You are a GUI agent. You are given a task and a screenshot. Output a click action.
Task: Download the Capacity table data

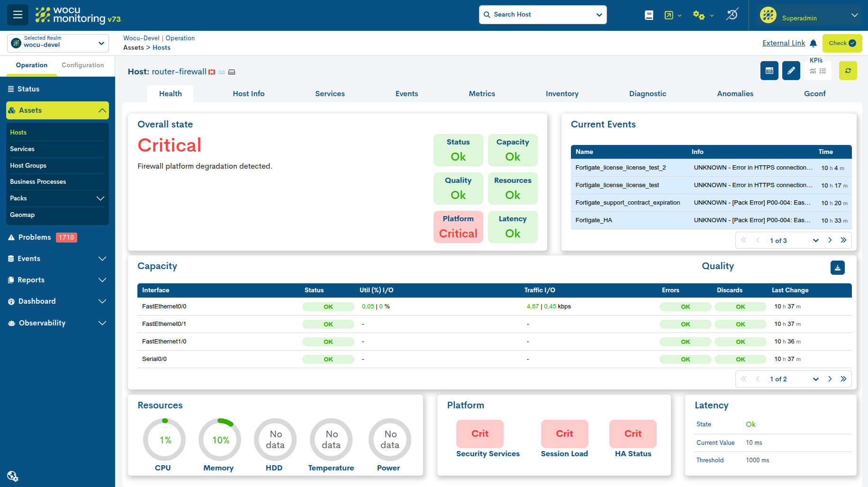tap(838, 268)
